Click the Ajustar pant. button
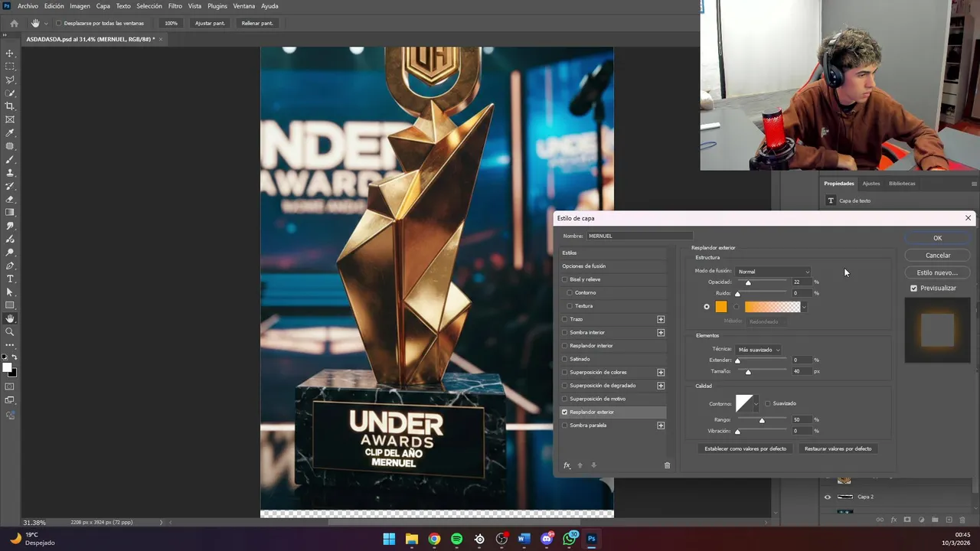Screen dimensions: 980x551 (210, 23)
